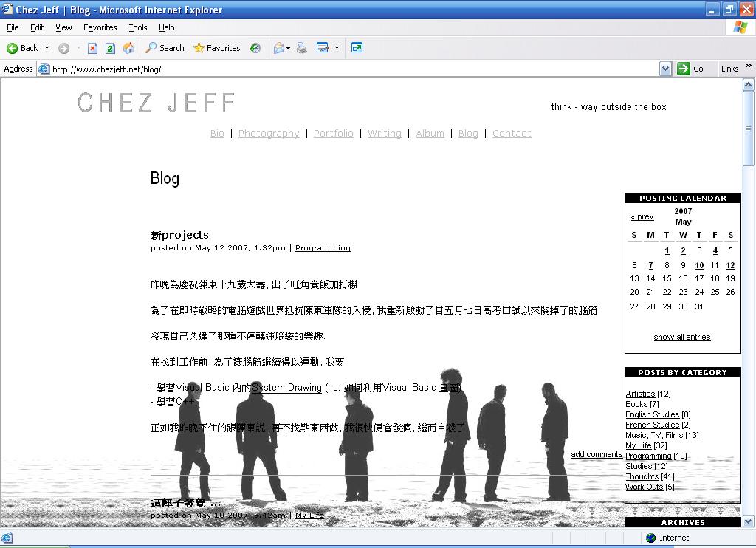Click the Print icon in toolbar
This screenshot has width=756, height=548.
pyautogui.click(x=301, y=48)
